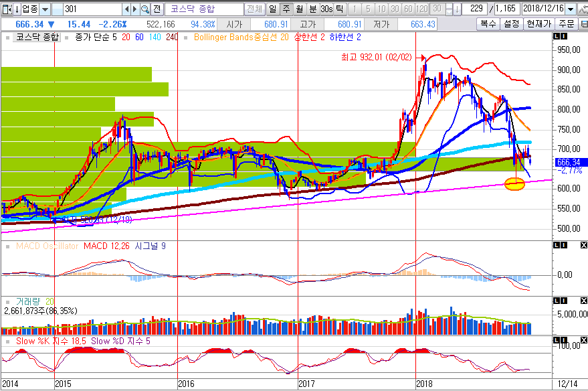The image size is (588, 391).
Task: Click the 코스닥 종합 legend label
Action: 37,37
